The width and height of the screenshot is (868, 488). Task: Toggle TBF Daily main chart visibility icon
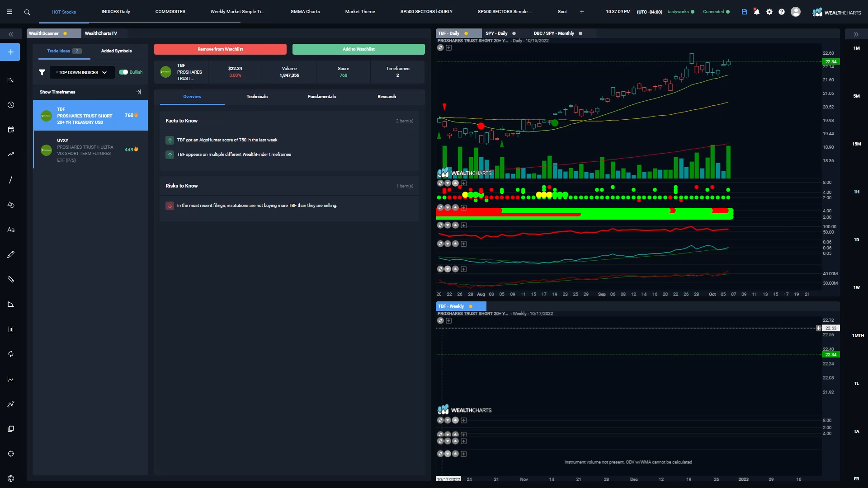coord(440,47)
